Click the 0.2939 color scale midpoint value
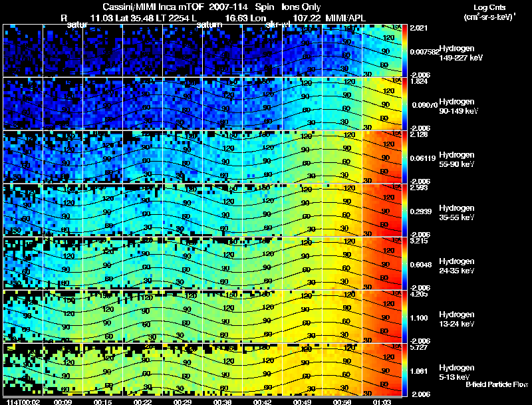The width and height of the screenshot is (532, 405). pos(421,211)
